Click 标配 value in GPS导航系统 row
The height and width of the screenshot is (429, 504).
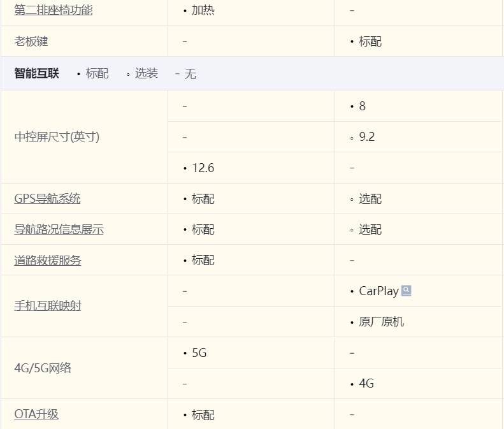pyautogui.click(x=203, y=199)
